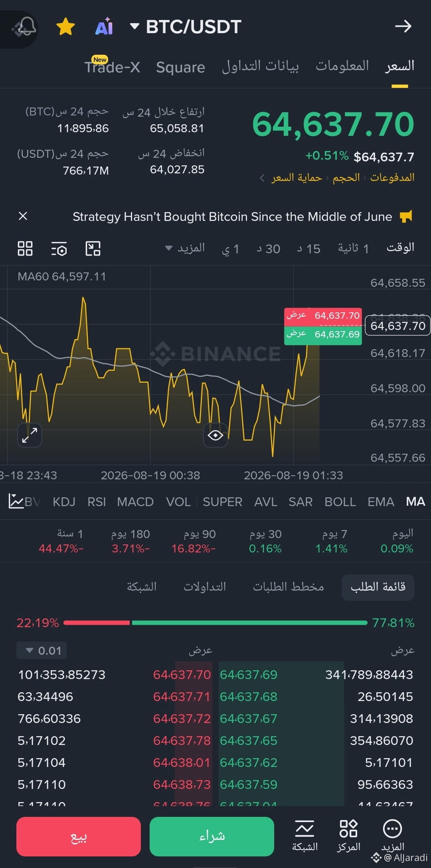This screenshot has width=431, height=868.
Task: Open the المعلومات tab
Action: 342,66
